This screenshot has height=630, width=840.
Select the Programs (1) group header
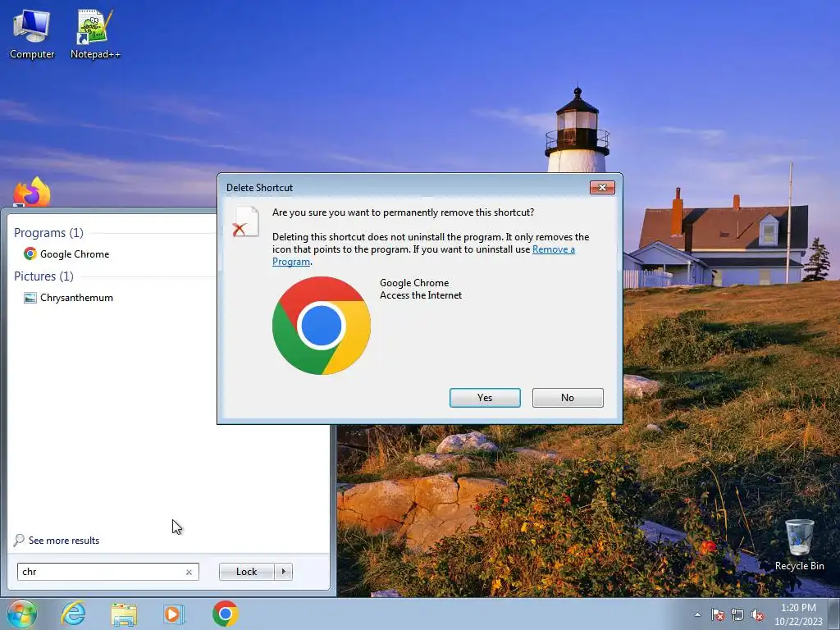(x=48, y=232)
